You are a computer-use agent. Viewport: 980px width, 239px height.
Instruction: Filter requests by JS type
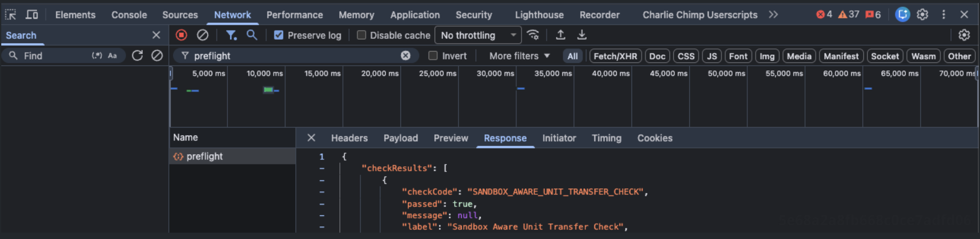[x=712, y=56]
